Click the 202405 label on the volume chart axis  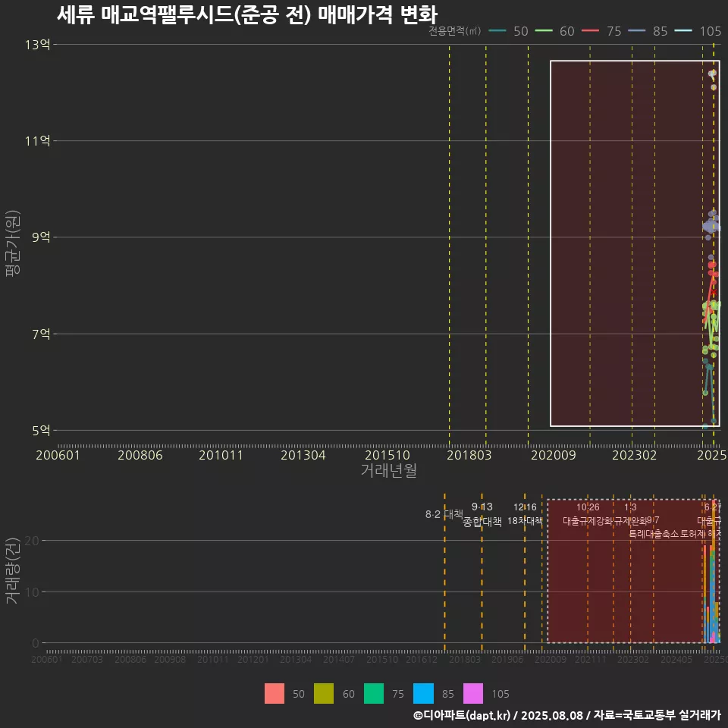(676, 659)
